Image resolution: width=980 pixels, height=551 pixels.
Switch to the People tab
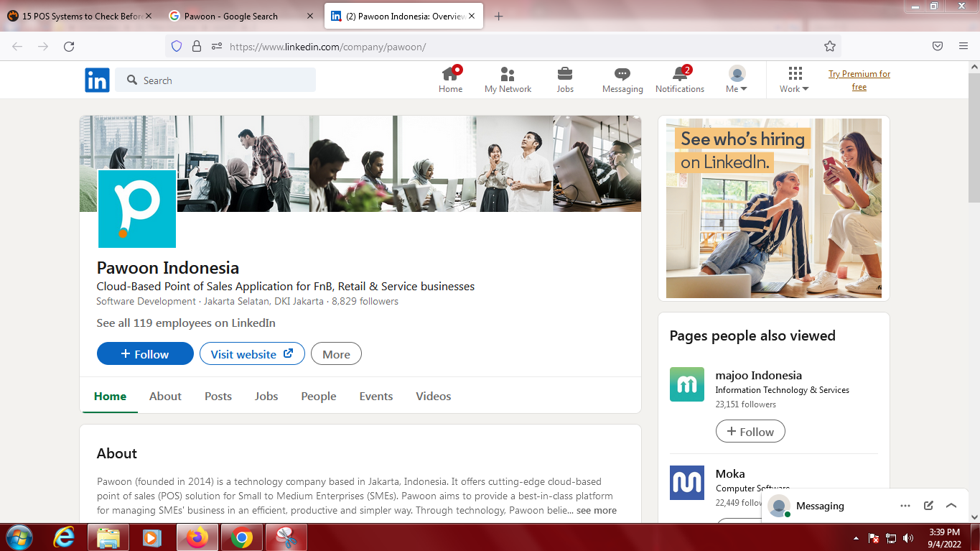[319, 396]
